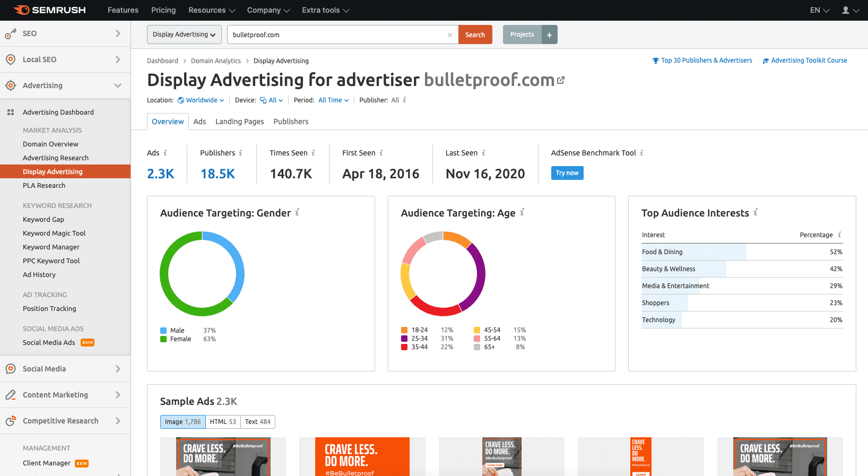Viewport: 868px width, 476px height.
Task: Click the orange Search button
Action: coord(475,34)
